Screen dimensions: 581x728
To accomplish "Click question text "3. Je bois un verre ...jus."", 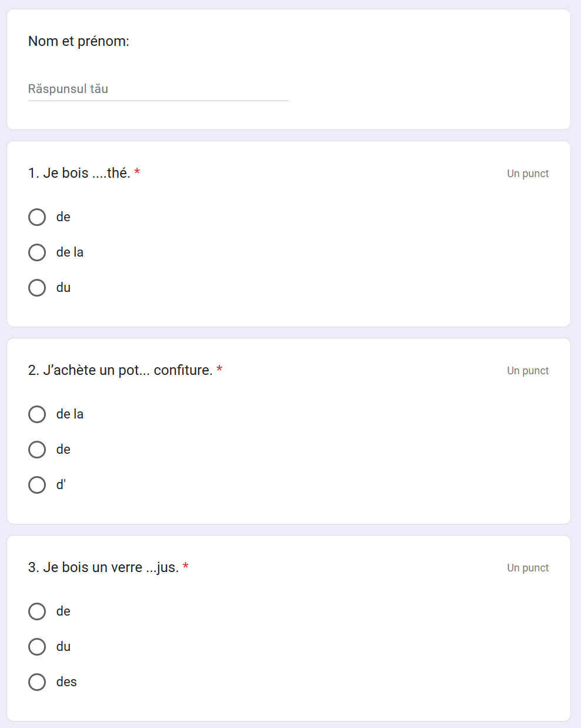I will point(103,567).
